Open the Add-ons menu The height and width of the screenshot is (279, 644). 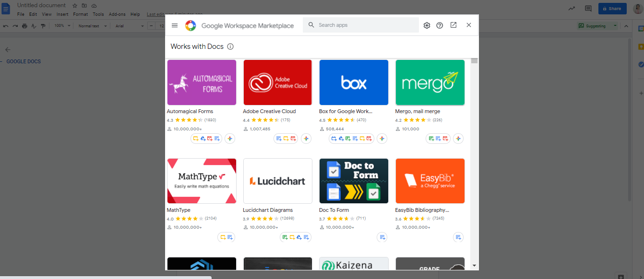click(x=117, y=14)
